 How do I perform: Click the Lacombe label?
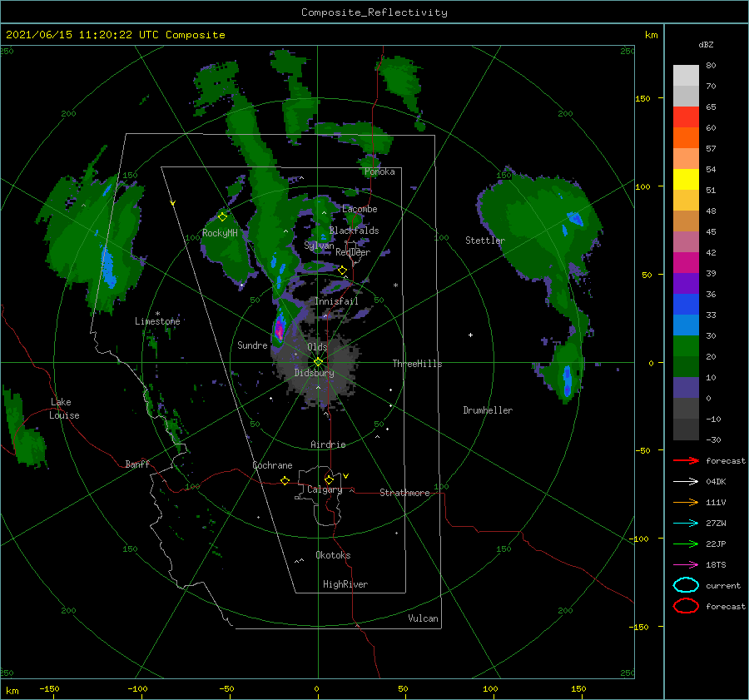click(360, 209)
